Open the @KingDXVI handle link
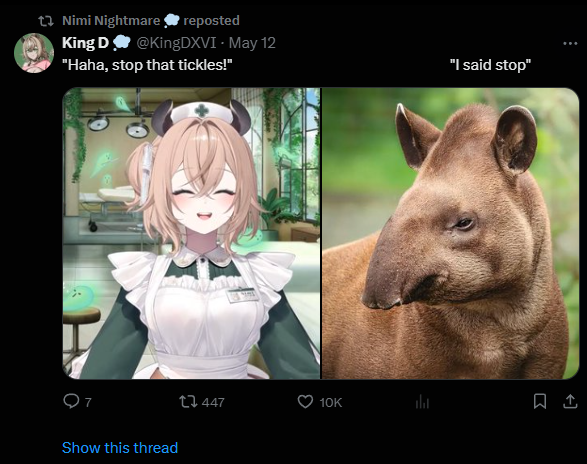 176,43
